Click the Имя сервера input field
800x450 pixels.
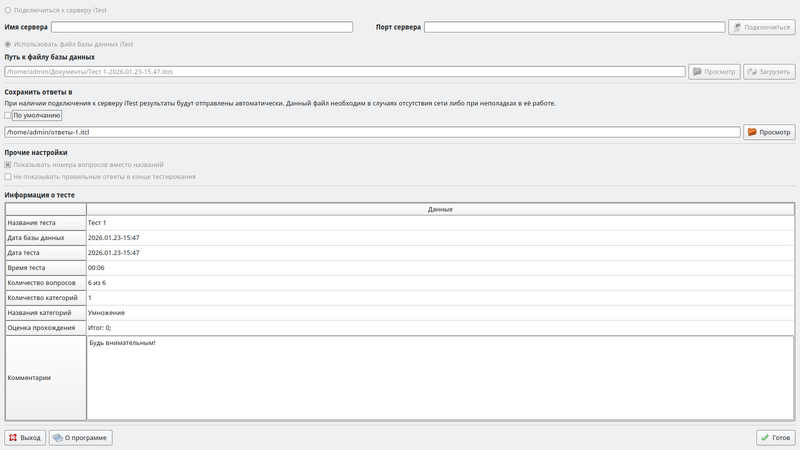[x=202, y=27]
